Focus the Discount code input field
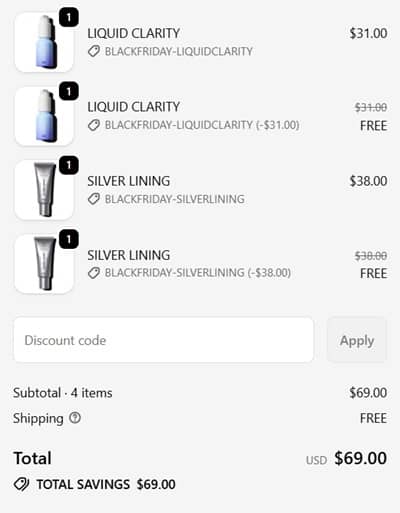Viewport: 400px width, 513px height. 163,340
